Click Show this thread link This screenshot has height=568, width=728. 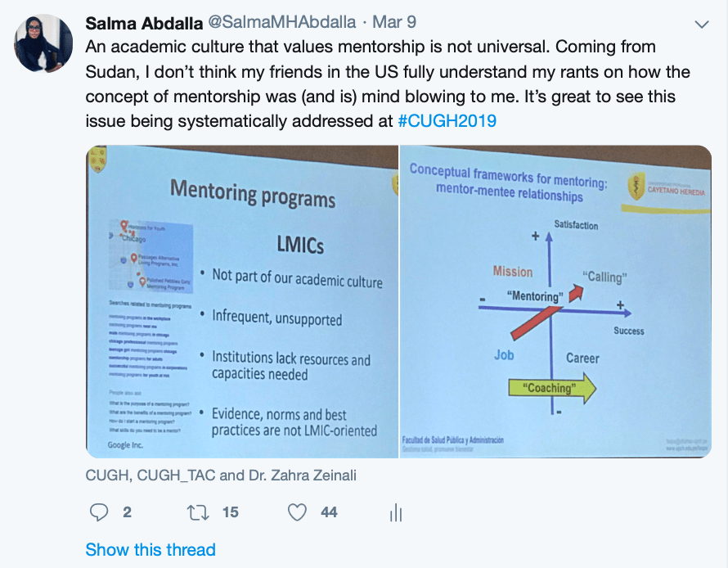point(151,549)
